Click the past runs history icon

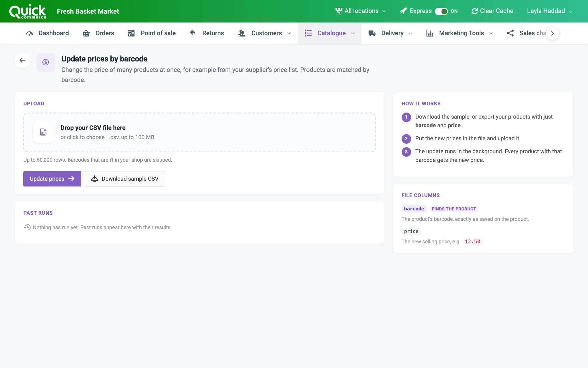(x=27, y=227)
